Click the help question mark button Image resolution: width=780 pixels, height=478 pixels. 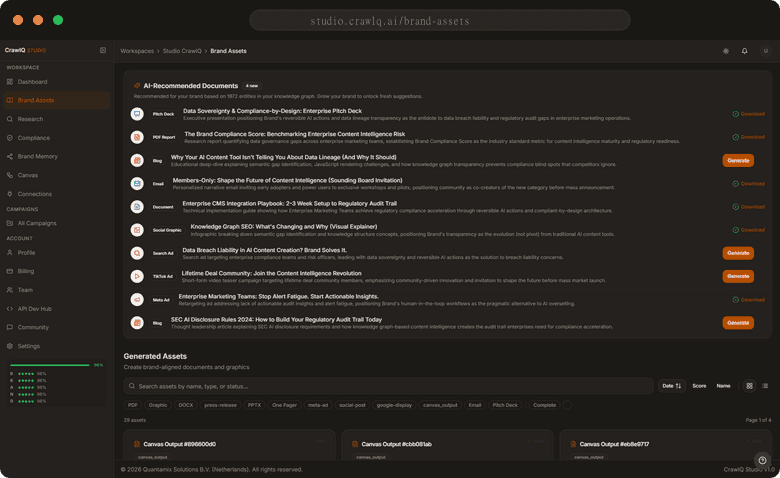(762, 460)
